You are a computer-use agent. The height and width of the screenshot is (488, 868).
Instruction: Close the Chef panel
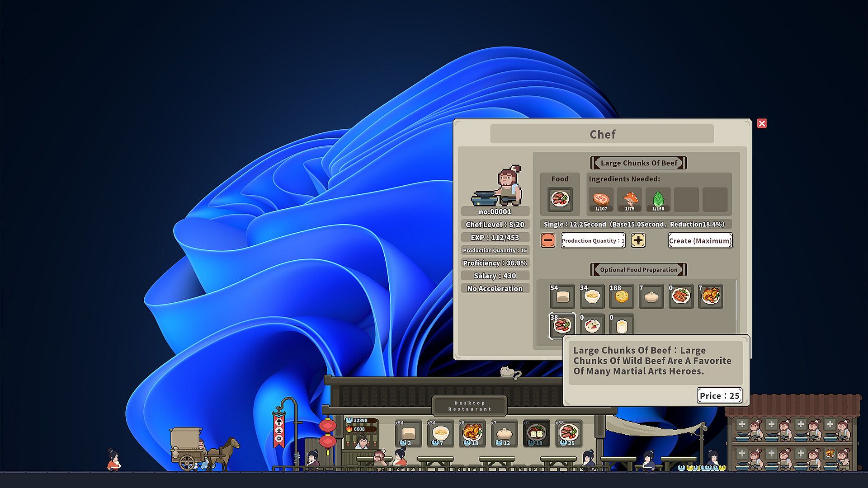click(762, 123)
